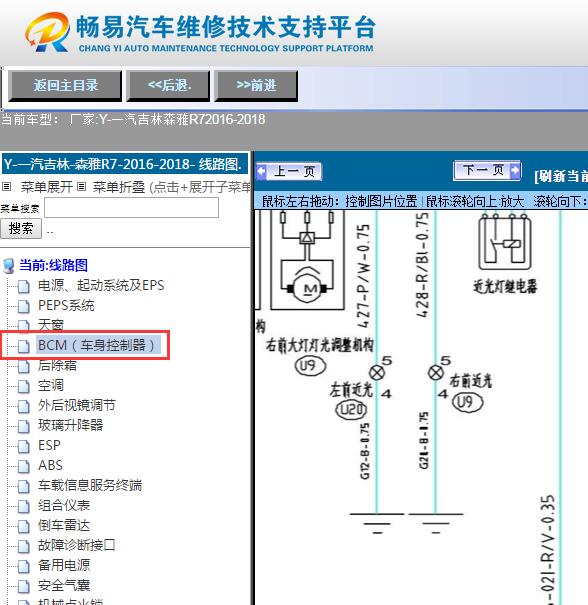This screenshot has width=588, height=605.
Task: Click the U20 connector label
Action: tap(351, 409)
